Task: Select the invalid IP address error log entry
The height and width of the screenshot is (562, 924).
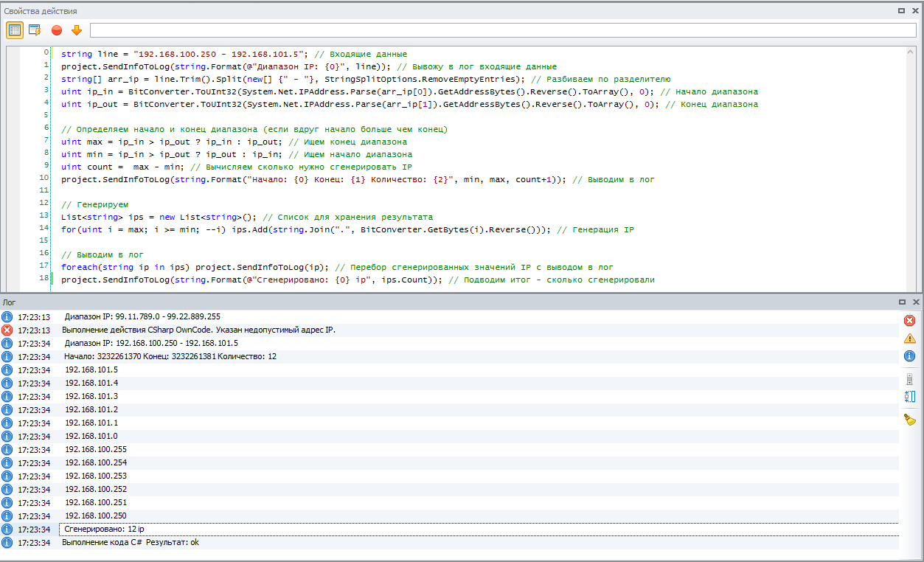Action: coord(199,330)
